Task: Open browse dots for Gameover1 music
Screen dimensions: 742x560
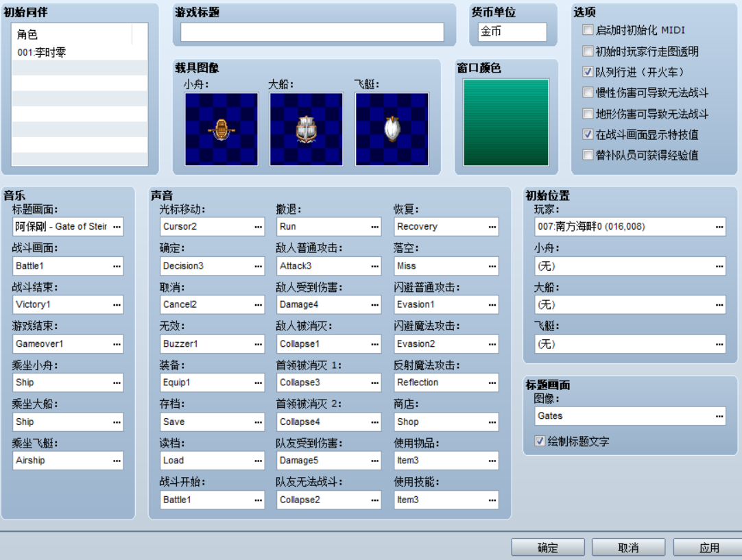Action: pos(117,344)
